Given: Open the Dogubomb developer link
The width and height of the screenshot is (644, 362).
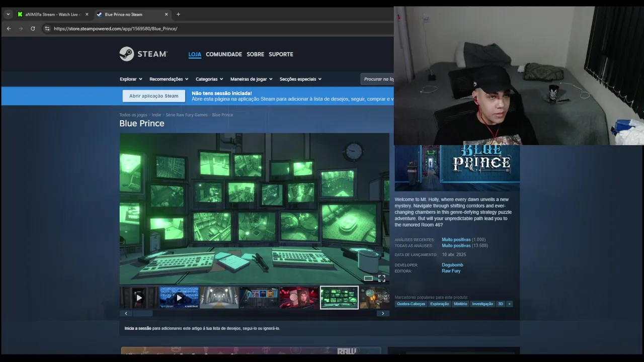Looking at the screenshot, I should tap(452, 265).
